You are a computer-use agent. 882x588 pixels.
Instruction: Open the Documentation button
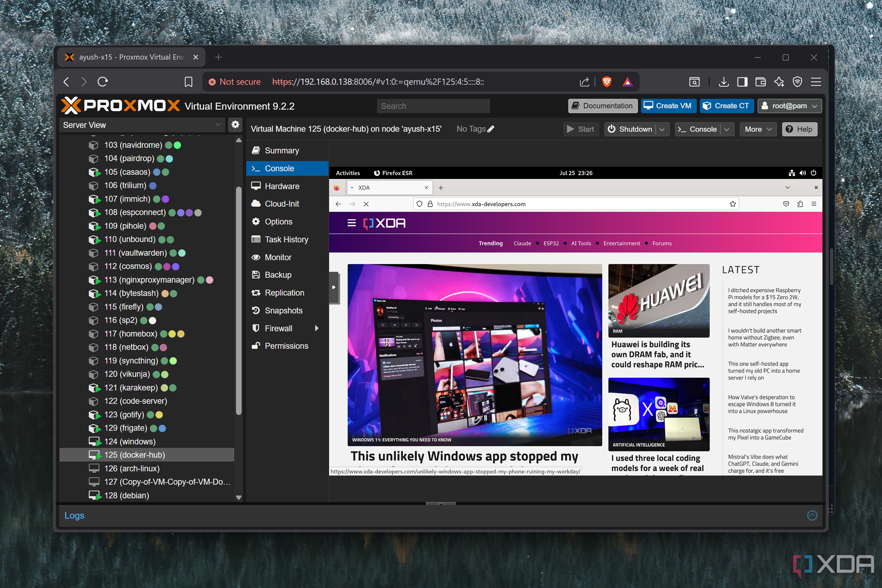click(x=603, y=106)
